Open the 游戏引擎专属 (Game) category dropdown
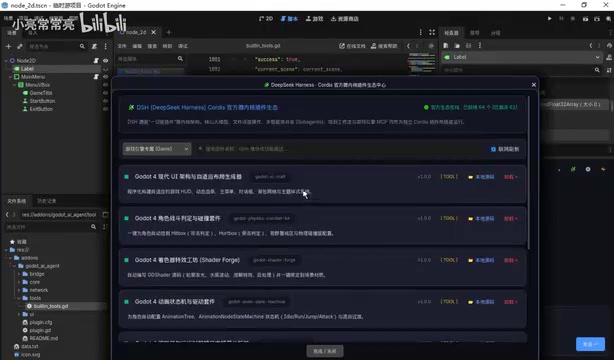 157,149
